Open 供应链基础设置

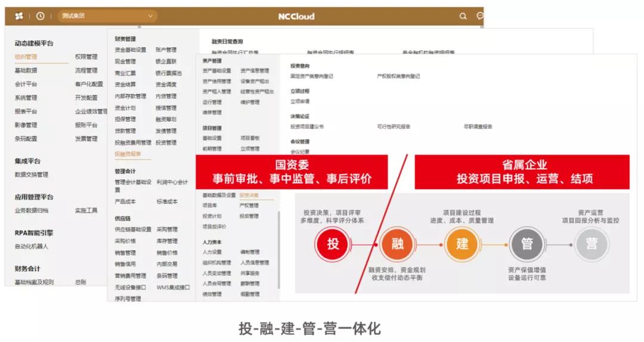tap(133, 229)
